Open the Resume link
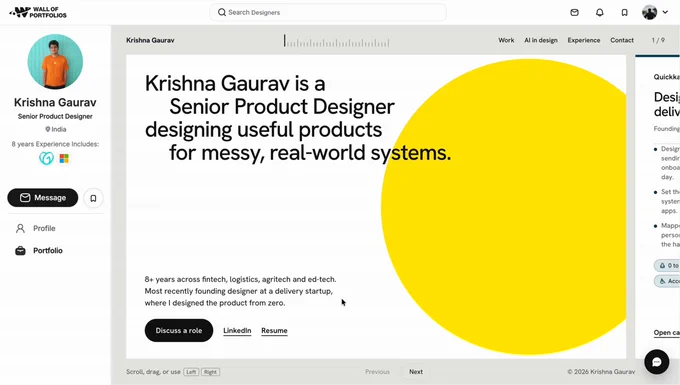 click(x=274, y=330)
